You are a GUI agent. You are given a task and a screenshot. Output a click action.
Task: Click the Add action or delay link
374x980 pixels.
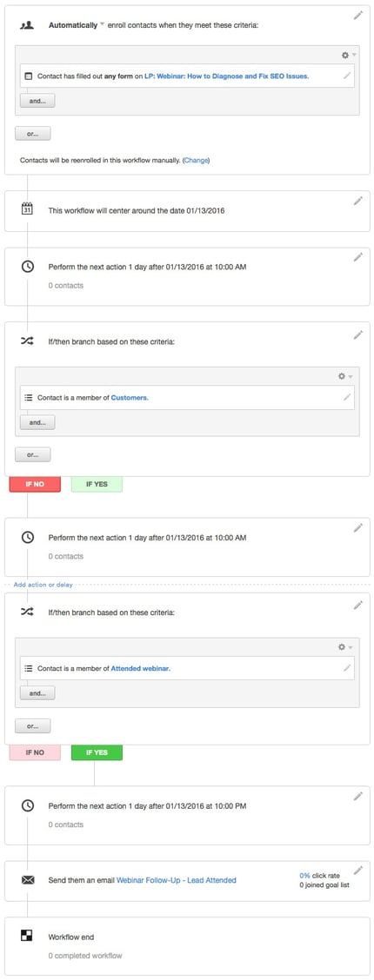tap(43, 585)
